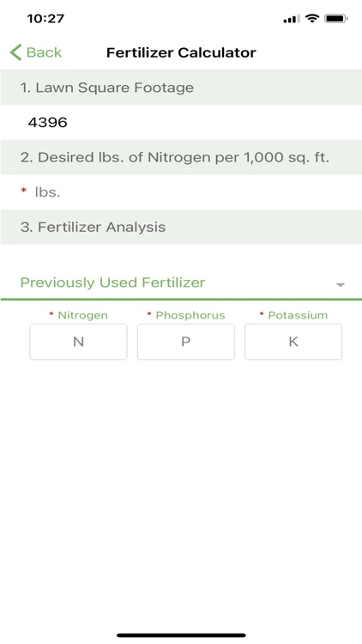Tap the cellular signal strength icon
The image size is (362, 644).
click(x=292, y=19)
